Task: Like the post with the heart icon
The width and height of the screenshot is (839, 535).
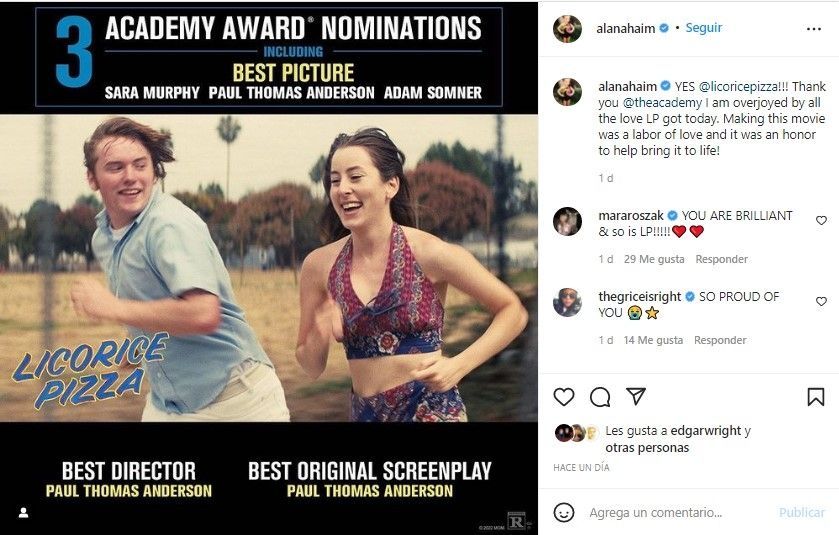Action: tap(564, 397)
